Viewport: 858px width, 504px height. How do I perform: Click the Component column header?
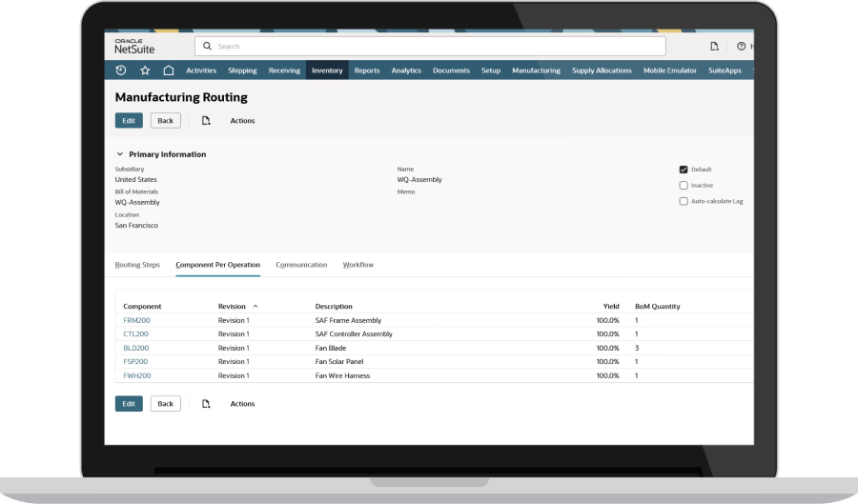142,306
